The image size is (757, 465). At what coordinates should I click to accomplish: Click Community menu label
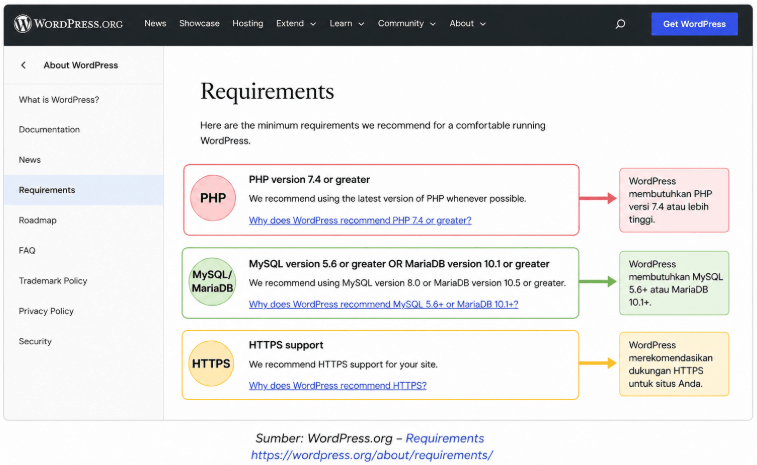pyautogui.click(x=401, y=23)
